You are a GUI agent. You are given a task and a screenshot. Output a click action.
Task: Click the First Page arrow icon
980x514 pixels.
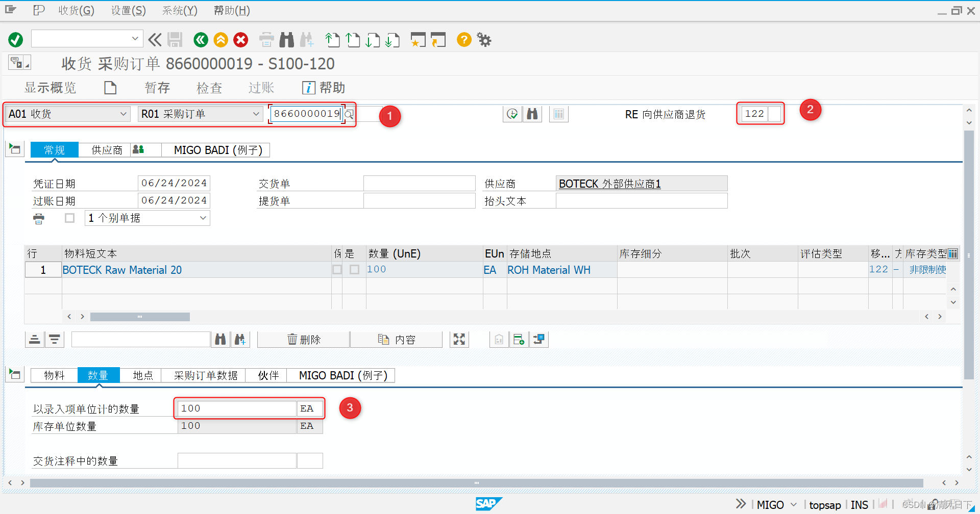click(332, 40)
